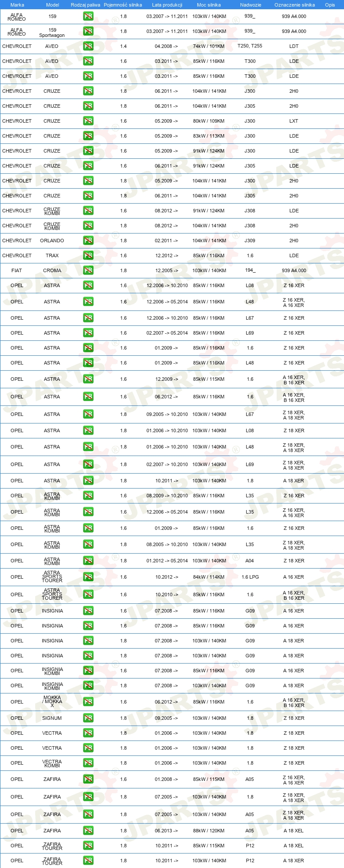Click the fuel icon in the Insignia Kombi 1.6 row

click(x=88, y=671)
